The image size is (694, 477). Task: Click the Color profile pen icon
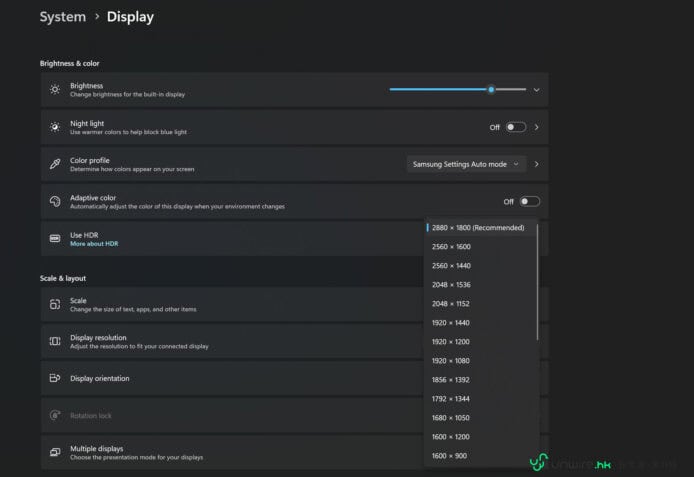click(55, 164)
